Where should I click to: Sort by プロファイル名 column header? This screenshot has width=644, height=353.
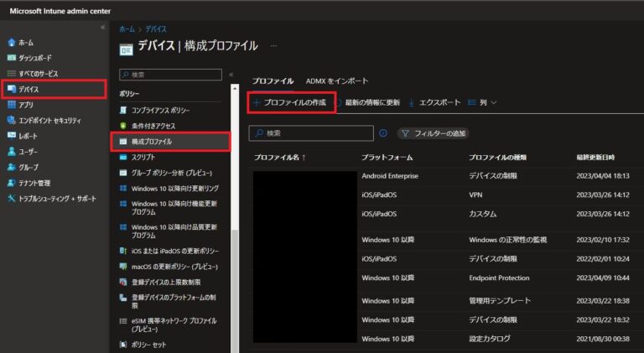click(280, 157)
